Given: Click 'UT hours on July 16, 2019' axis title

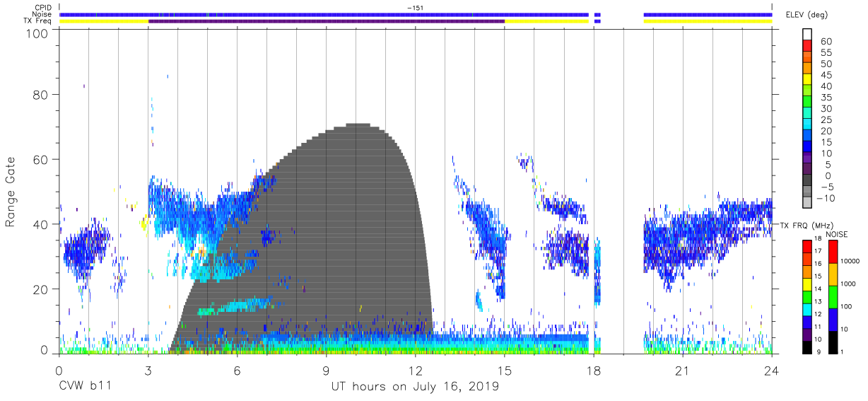Looking at the screenshot, I should click(x=416, y=386).
